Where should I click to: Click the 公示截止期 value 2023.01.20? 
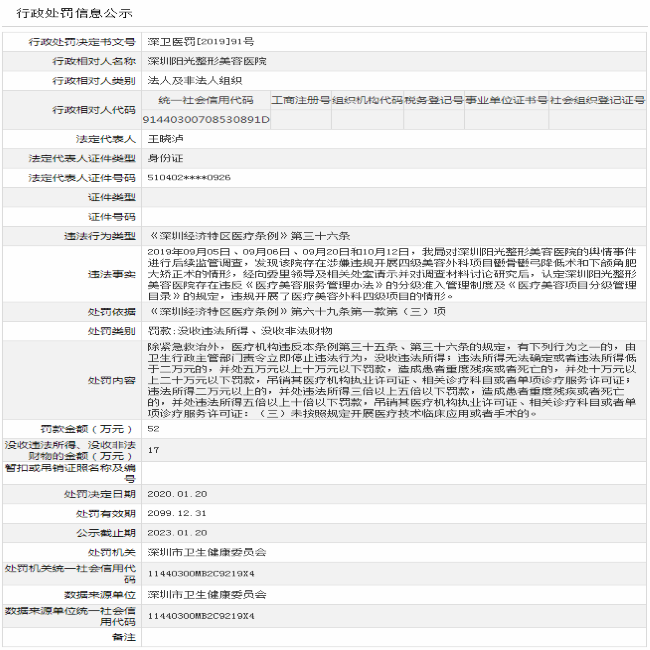click(x=177, y=532)
